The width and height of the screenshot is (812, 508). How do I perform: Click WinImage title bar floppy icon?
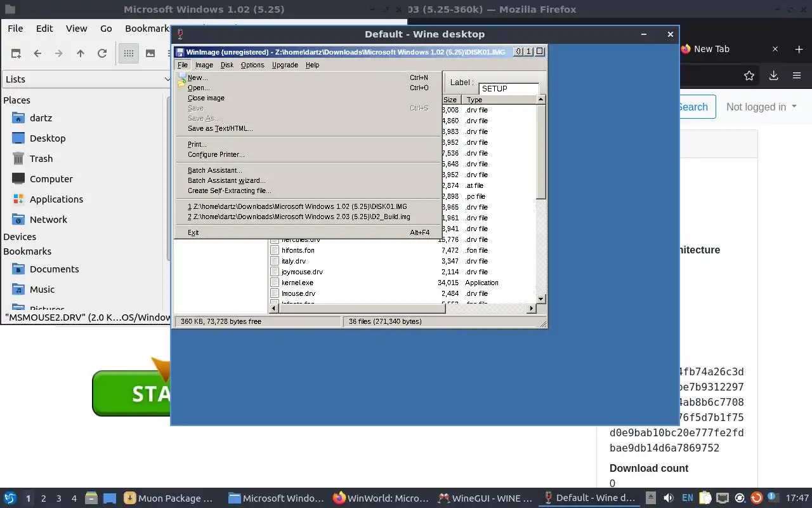coord(180,52)
